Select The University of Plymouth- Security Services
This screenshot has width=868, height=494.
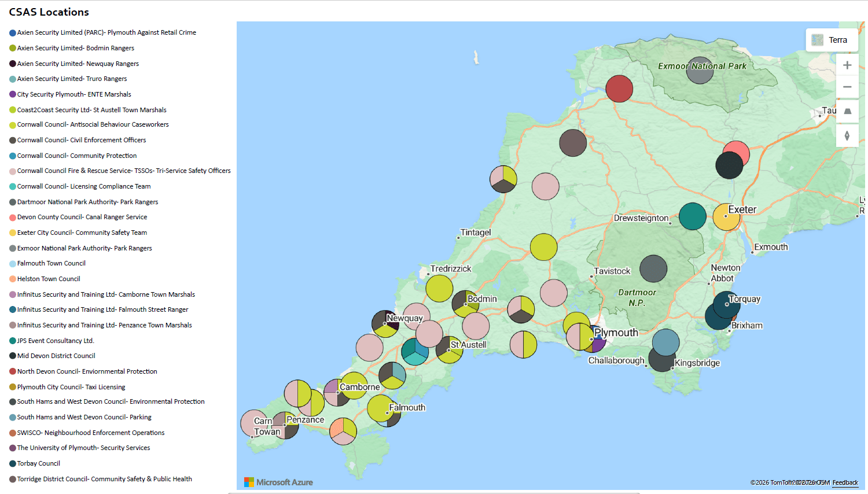[x=83, y=448]
